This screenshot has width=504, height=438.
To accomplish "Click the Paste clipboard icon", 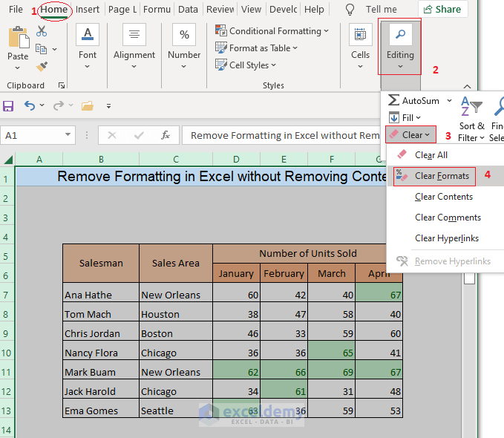I will click(x=19, y=37).
